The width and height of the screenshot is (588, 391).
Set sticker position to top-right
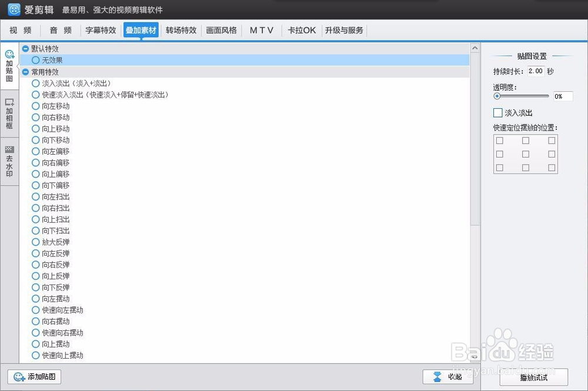pyautogui.click(x=552, y=141)
